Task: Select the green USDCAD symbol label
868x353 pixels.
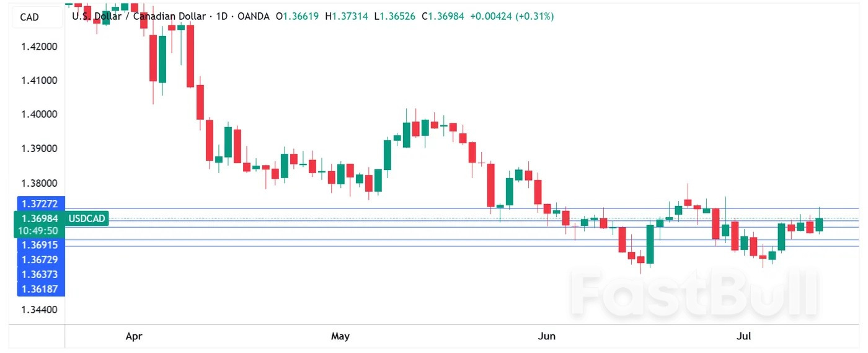Action: pyautogui.click(x=87, y=218)
